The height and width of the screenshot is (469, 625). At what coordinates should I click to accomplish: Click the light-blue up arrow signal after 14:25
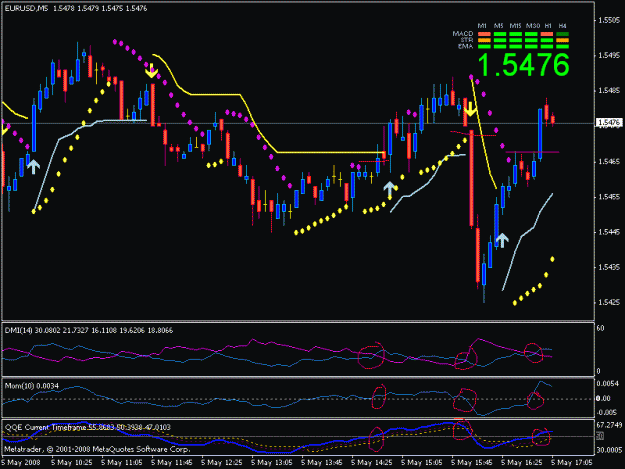[389, 189]
